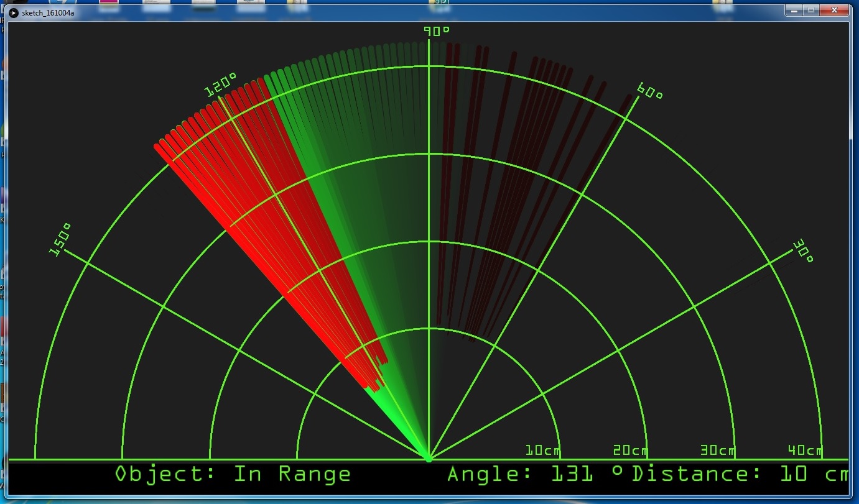
Task: Click the 150° angle label
Action: point(60,238)
